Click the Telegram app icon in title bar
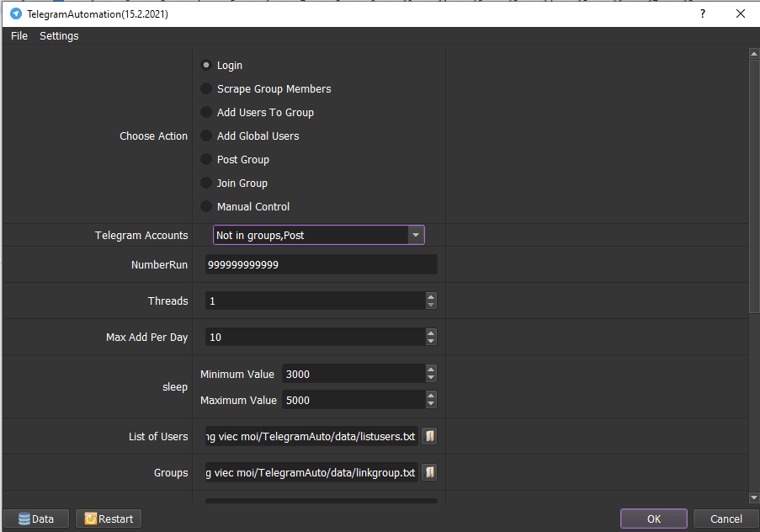 pyautogui.click(x=16, y=13)
